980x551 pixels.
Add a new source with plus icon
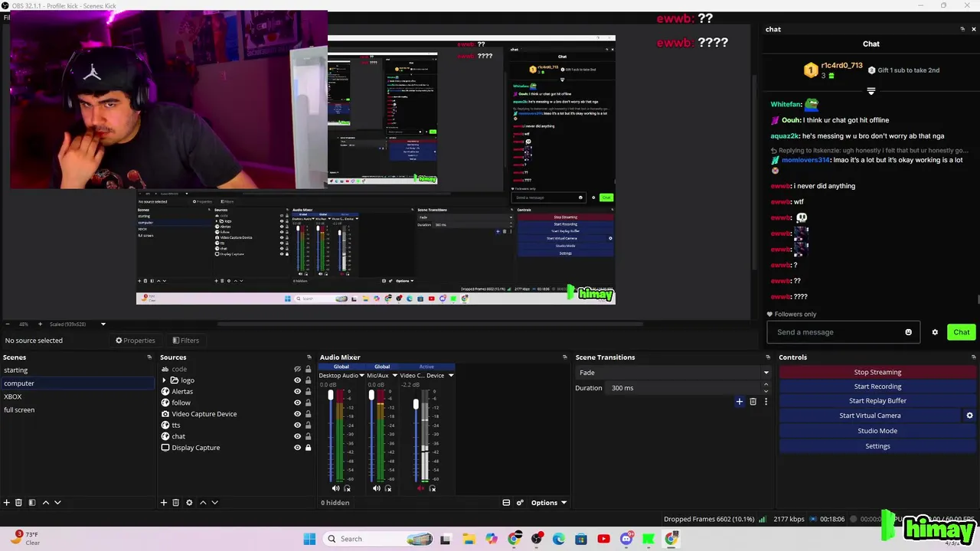pos(164,503)
